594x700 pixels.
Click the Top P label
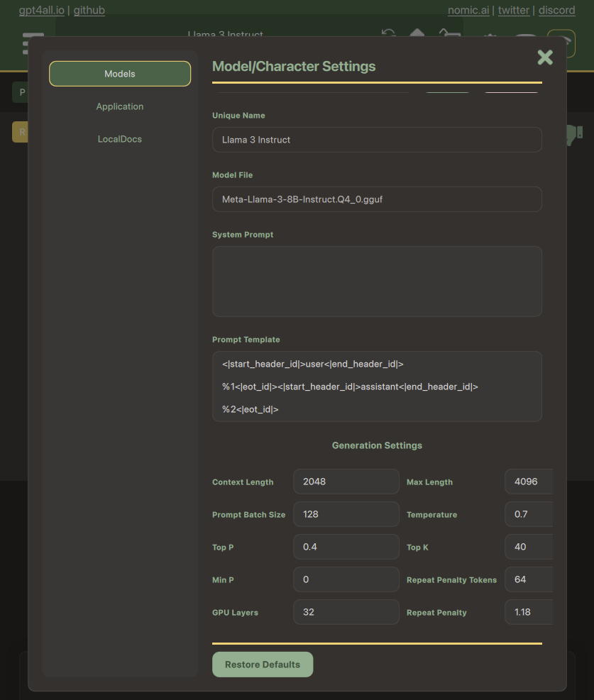[222, 547]
